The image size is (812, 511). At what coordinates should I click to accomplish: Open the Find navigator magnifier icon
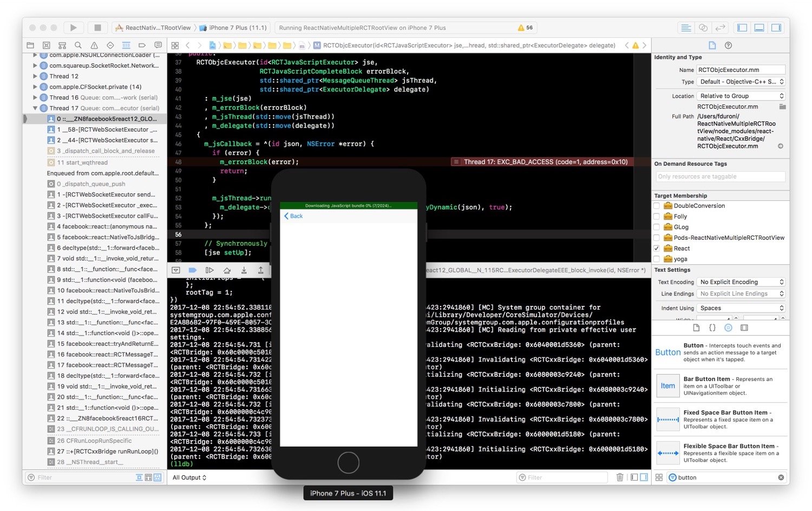tap(78, 45)
